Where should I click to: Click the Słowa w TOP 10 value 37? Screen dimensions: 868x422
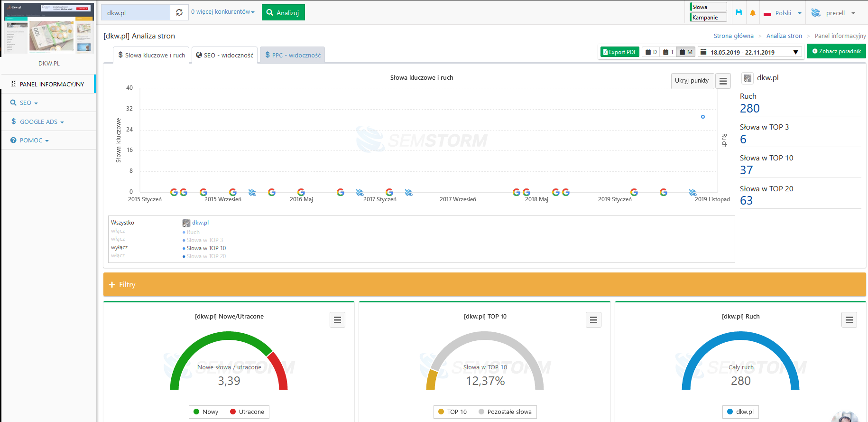click(746, 170)
